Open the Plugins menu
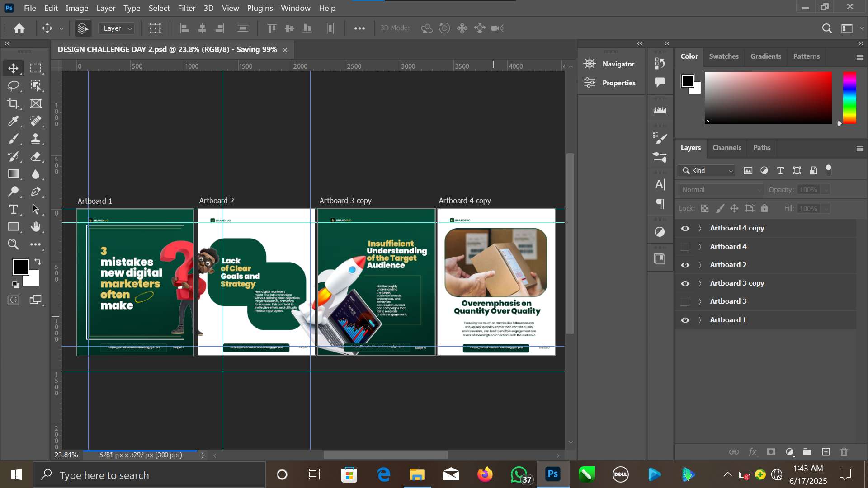Screen dimensions: 868x488 [x=260, y=8]
